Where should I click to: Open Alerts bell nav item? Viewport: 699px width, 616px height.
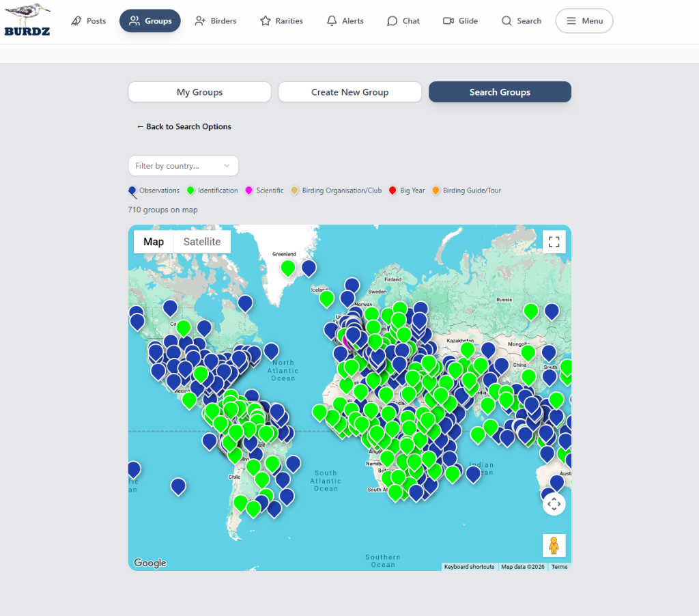tap(345, 21)
